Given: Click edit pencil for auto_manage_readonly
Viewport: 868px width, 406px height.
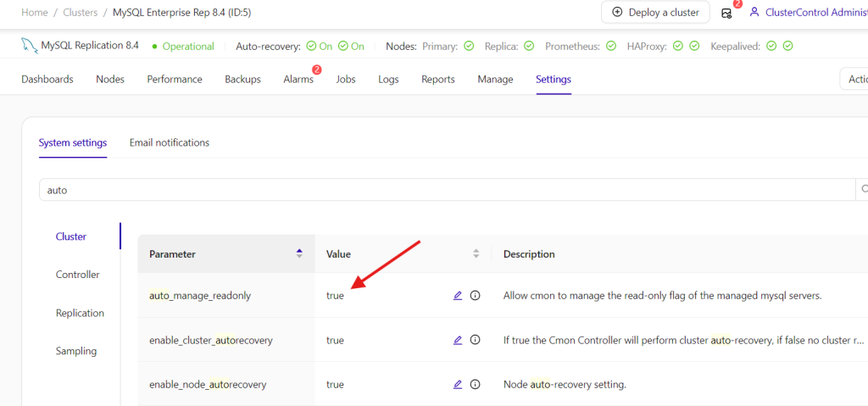Looking at the screenshot, I should [458, 296].
